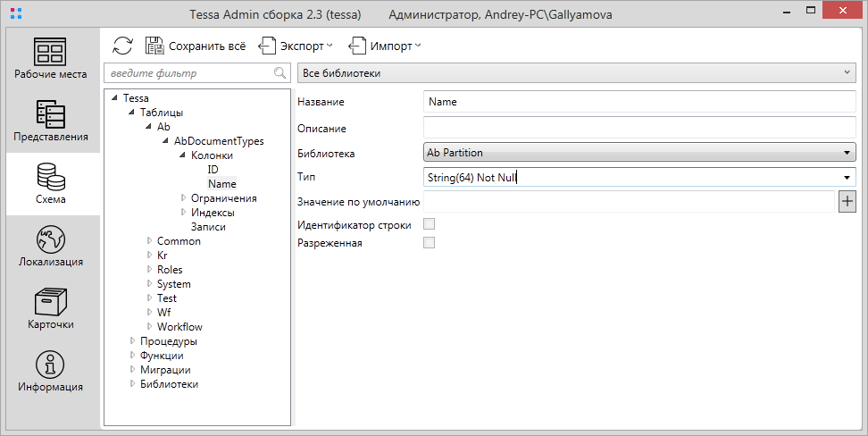The width and height of the screenshot is (868, 436).
Task: Enable the Идентификатор строки checkbox
Action: click(x=429, y=225)
